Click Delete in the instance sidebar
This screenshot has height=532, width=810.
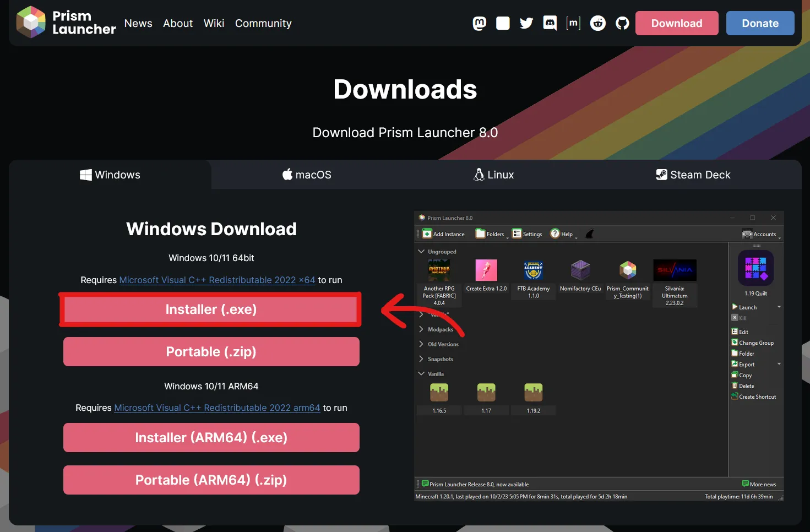coord(743,386)
